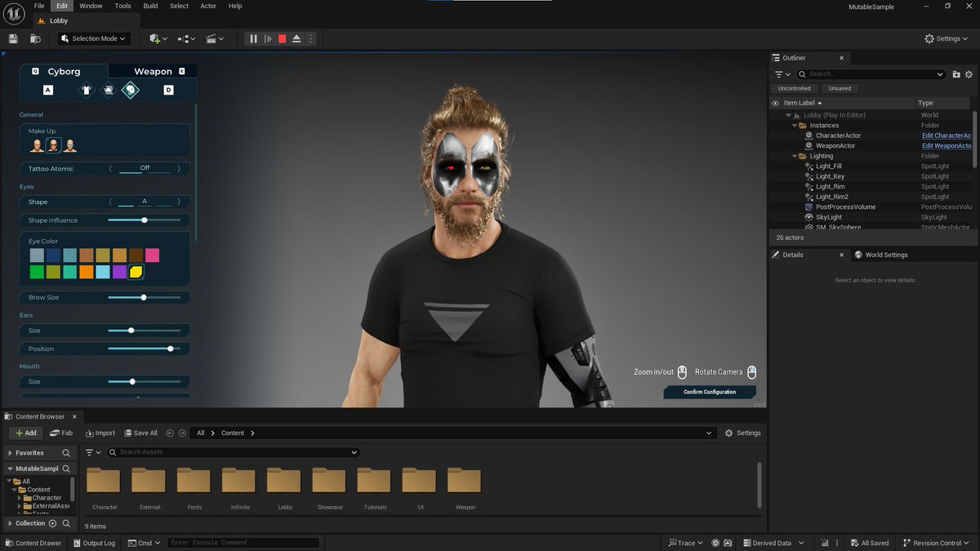This screenshot has width=980, height=551.
Task: Expand the Character folder tree node
Action: click(20, 498)
